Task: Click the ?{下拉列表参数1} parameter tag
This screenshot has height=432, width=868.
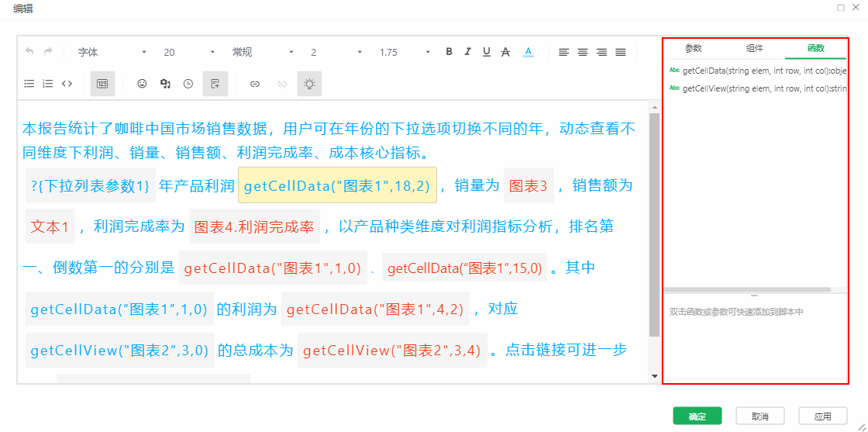Action: (91, 185)
